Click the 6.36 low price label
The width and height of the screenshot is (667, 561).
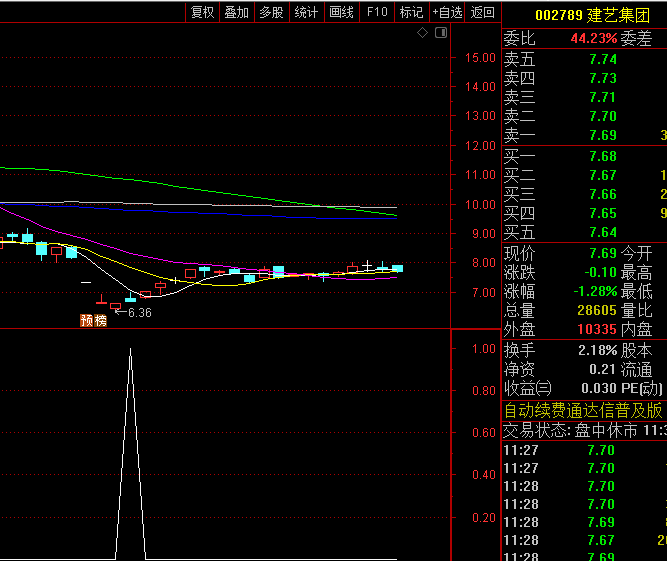pyautogui.click(x=139, y=313)
